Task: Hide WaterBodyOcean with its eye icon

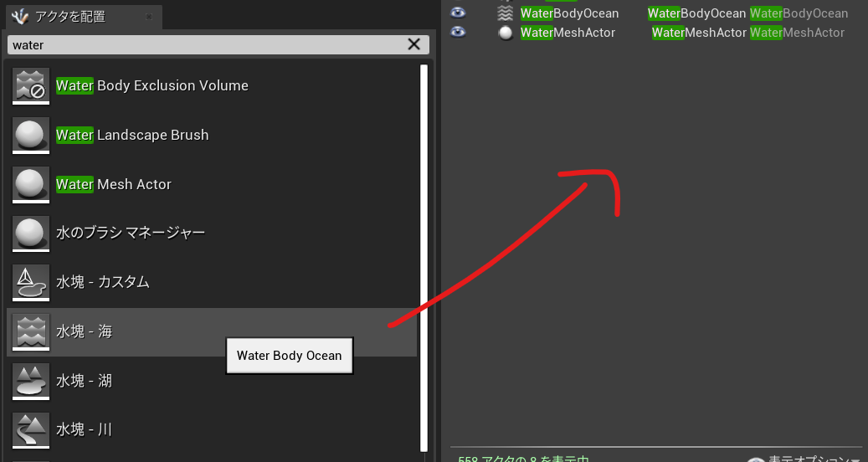Action: click(x=458, y=13)
